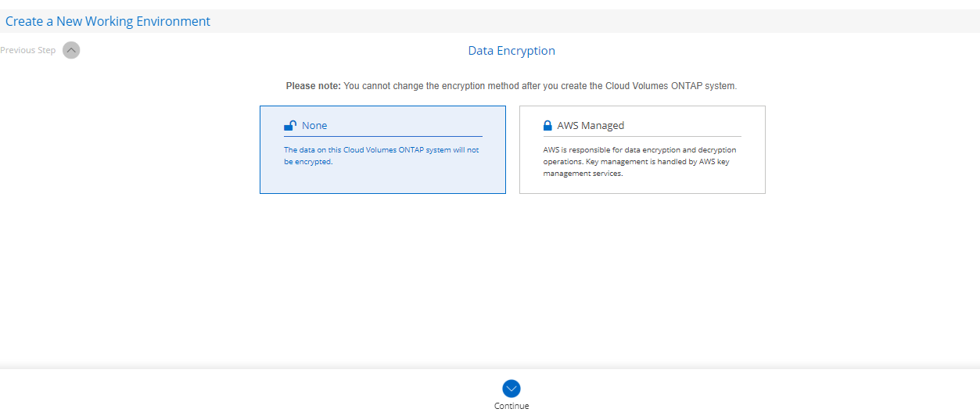Viewport: 980px width, 416px height.
Task: Go back via the Previous Step text
Action: tap(28, 50)
